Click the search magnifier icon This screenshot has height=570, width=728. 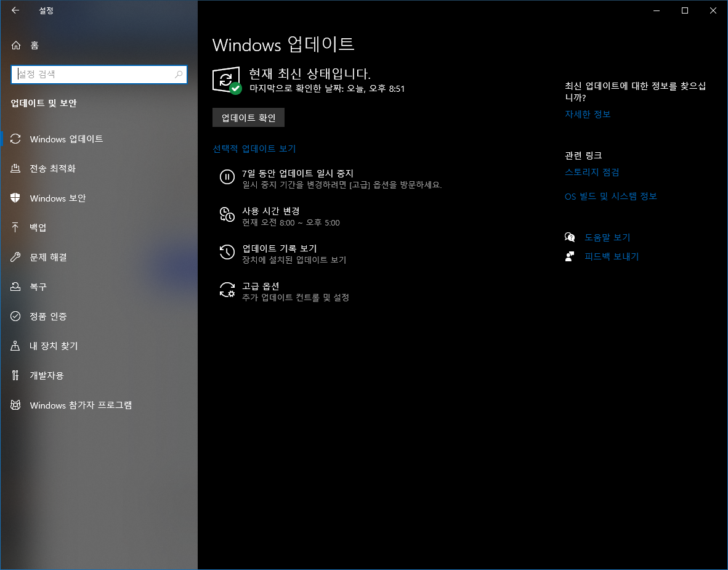pos(178,75)
